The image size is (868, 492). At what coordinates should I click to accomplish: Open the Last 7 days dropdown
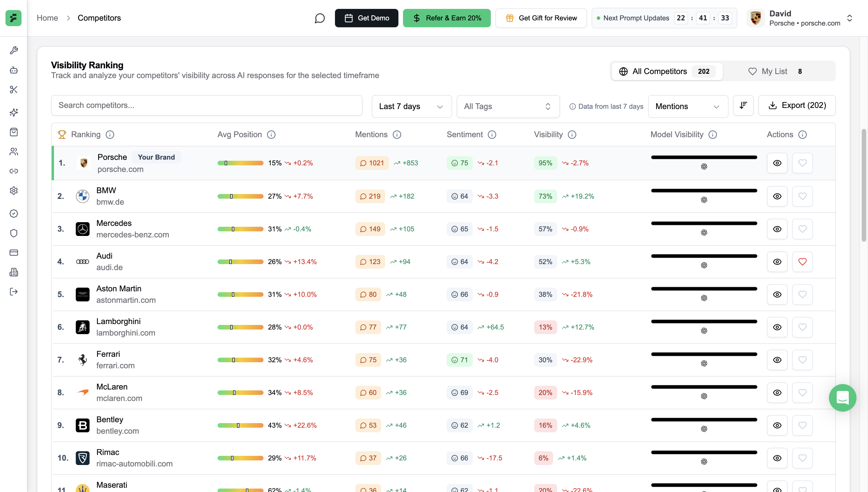[411, 106]
